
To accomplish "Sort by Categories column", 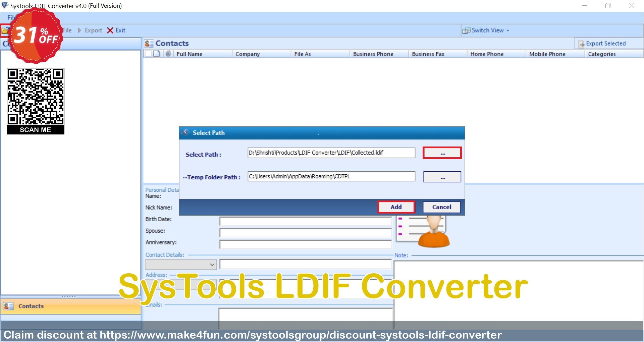I will 614,54.
